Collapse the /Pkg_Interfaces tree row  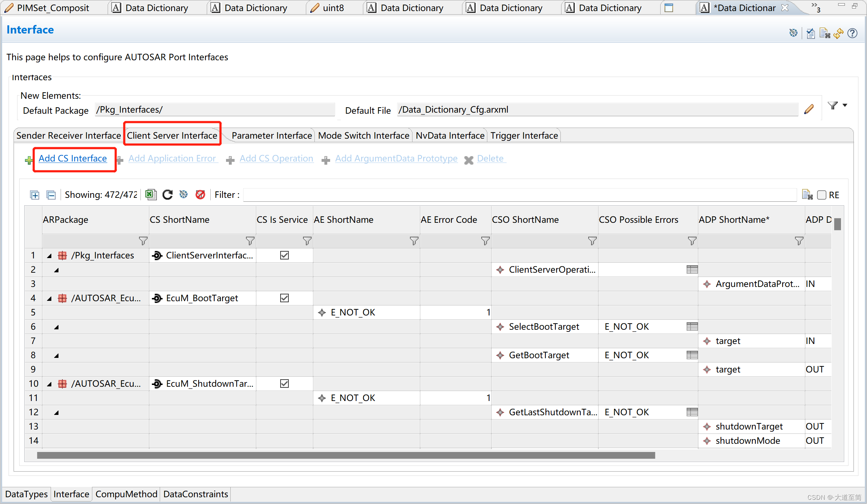click(50, 256)
